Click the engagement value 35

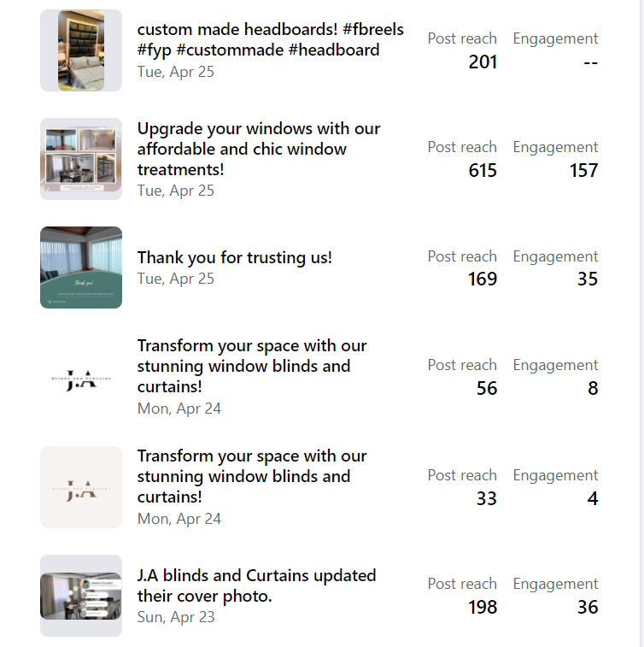pos(587,279)
